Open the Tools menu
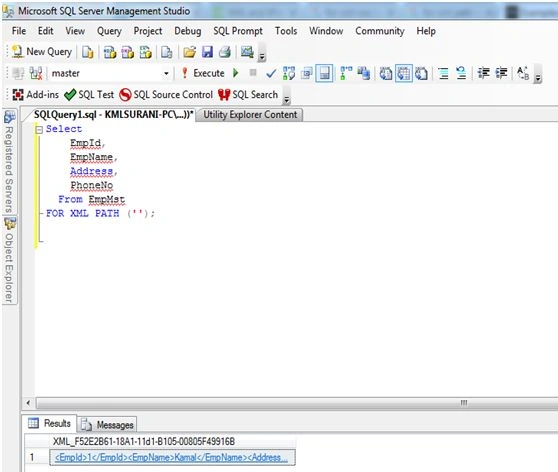Screen dimensions: 558x472 286,31
